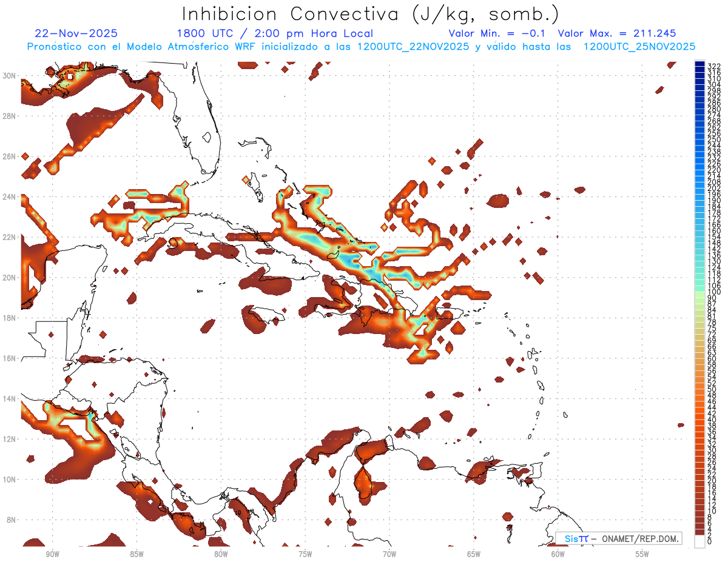Click the '18N' latitude label

pos(10,318)
